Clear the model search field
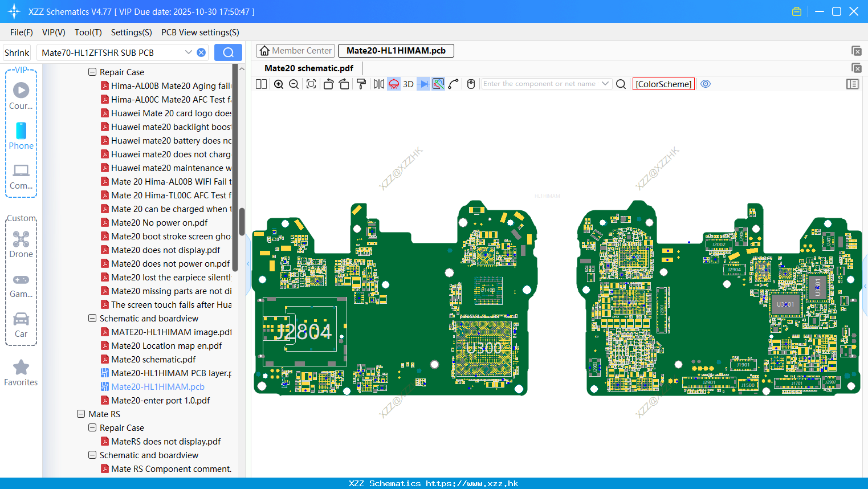The image size is (868, 489). (201, 52)
